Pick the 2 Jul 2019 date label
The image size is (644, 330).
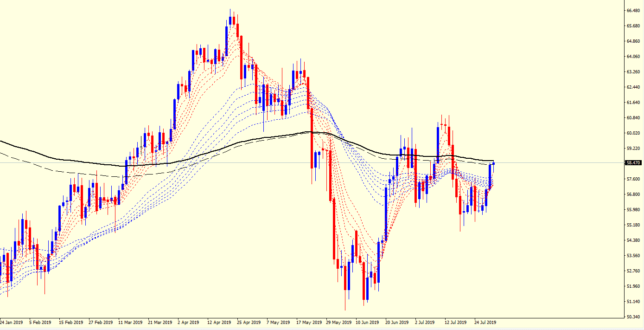point(425,323)
